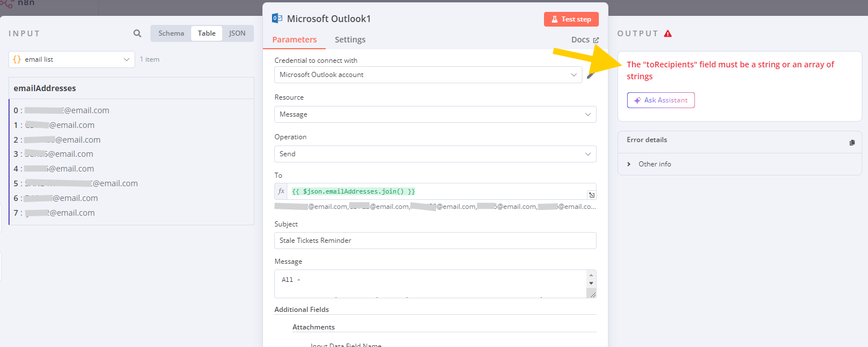The width and height of the screenshot is (868, 347).
Task: Click the Additional Fields label
Action: 301,310
